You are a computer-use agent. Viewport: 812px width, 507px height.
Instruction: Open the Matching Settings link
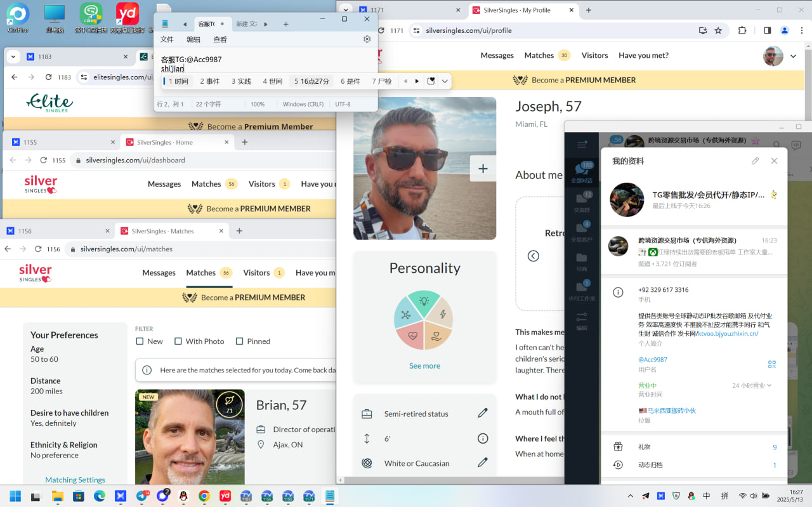pyautogui.click(x=75, y=480)
